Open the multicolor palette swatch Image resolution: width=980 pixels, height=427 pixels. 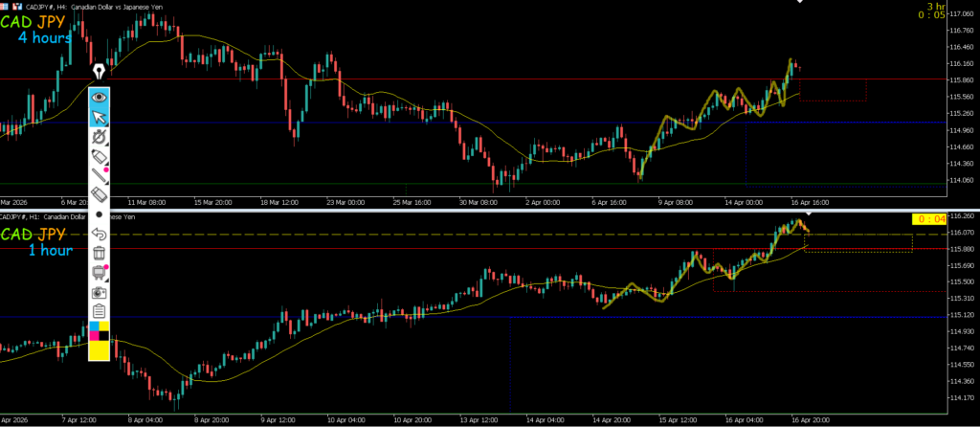click(x=100, y=331)
